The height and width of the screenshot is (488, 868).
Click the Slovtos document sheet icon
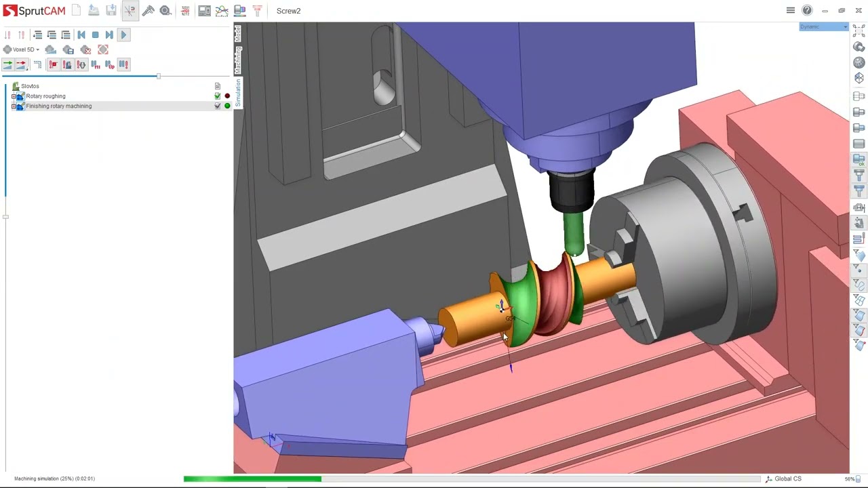tap(218, 86)
